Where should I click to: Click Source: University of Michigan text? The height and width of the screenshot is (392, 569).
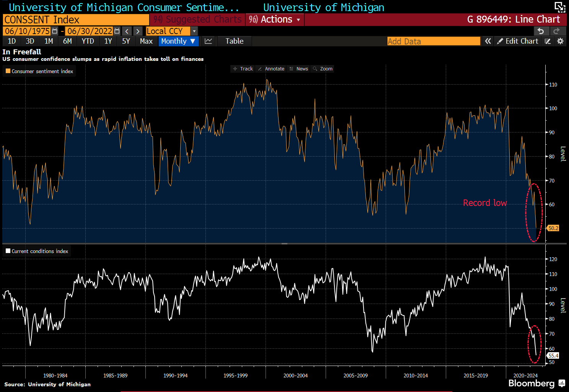[x=47, y=384]
